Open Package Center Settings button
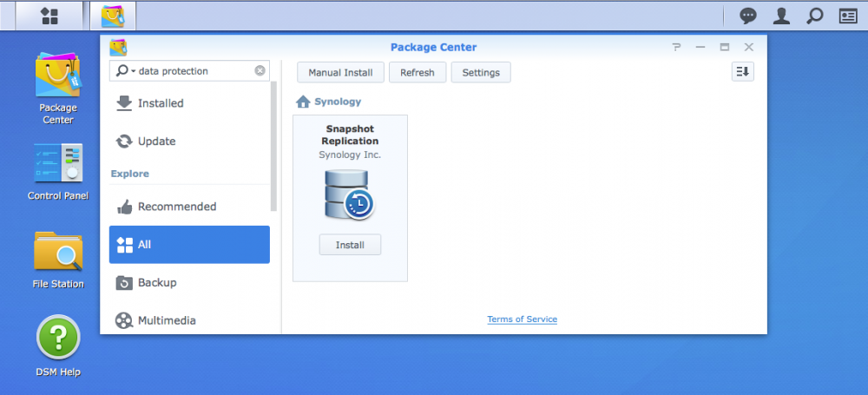Image resolution: width=868 pixels, height=395 pixels. [x=481, y=73]
